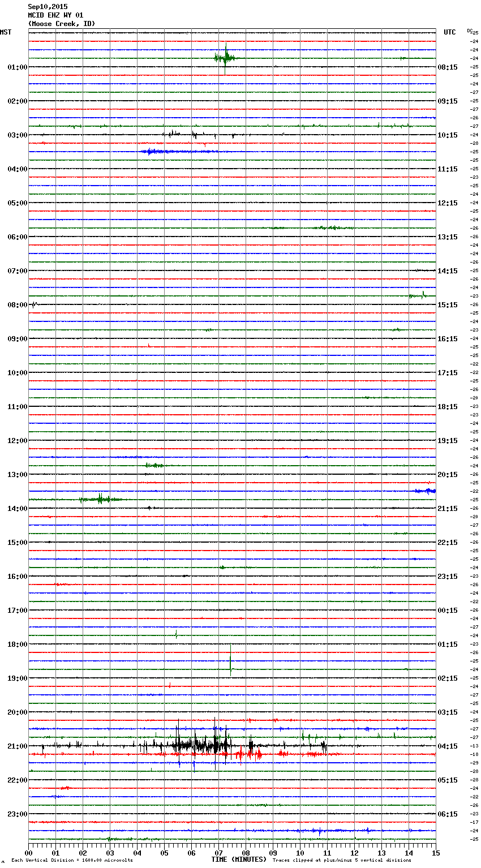Click the (Moose Creek, ID) location text

pyautogui.click(x=62, y=24)
